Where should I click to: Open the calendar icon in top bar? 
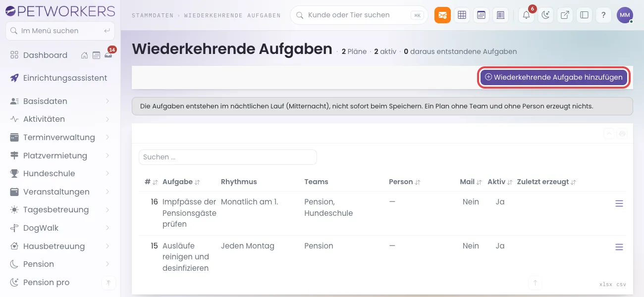coord(481,15)
